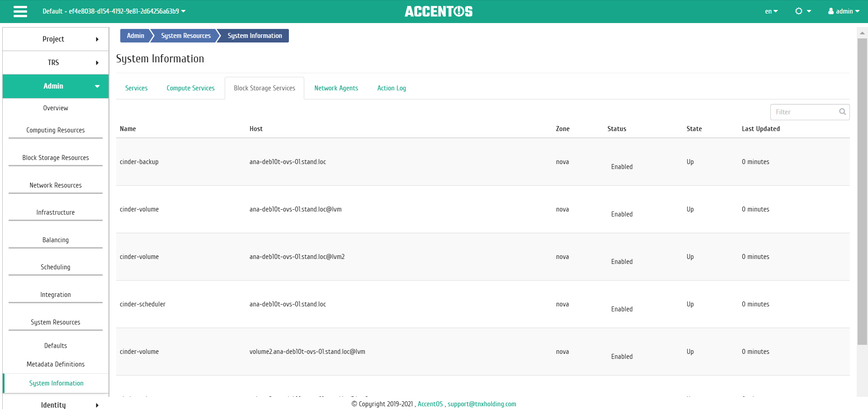This screenshot has width=868, height=409.
Task: Click the Up state of cinder-scheduler
Action: [690, 304]
